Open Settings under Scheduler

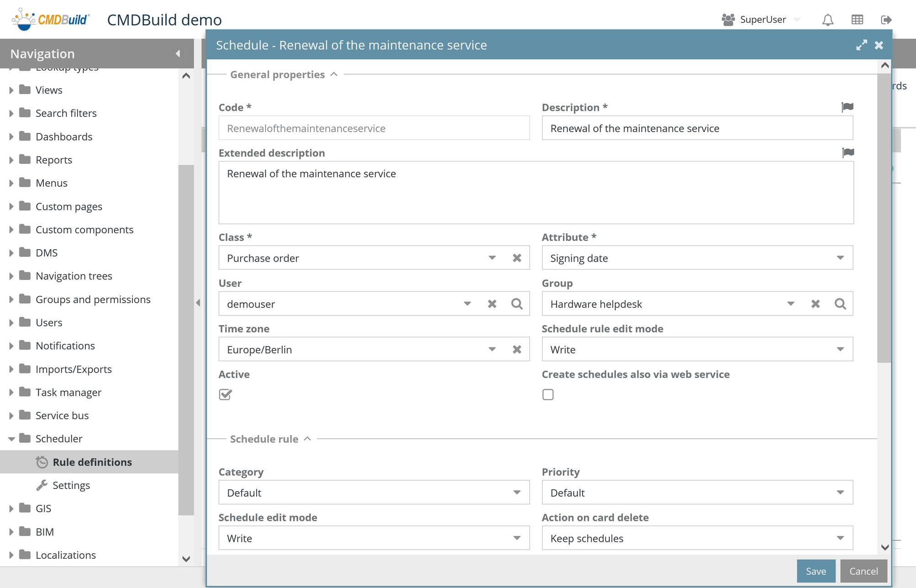tap(71, 485)
